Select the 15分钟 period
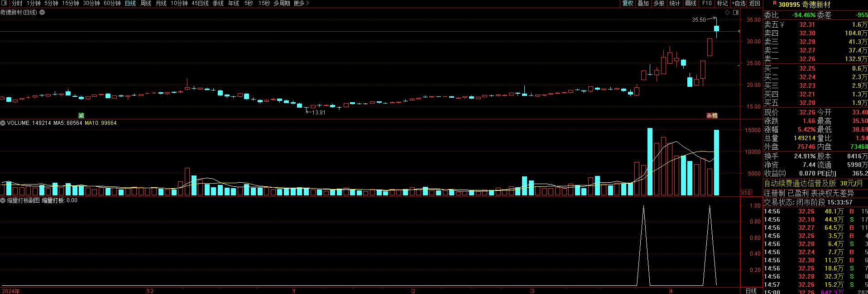The image size is (868, 294). (71, 3)
